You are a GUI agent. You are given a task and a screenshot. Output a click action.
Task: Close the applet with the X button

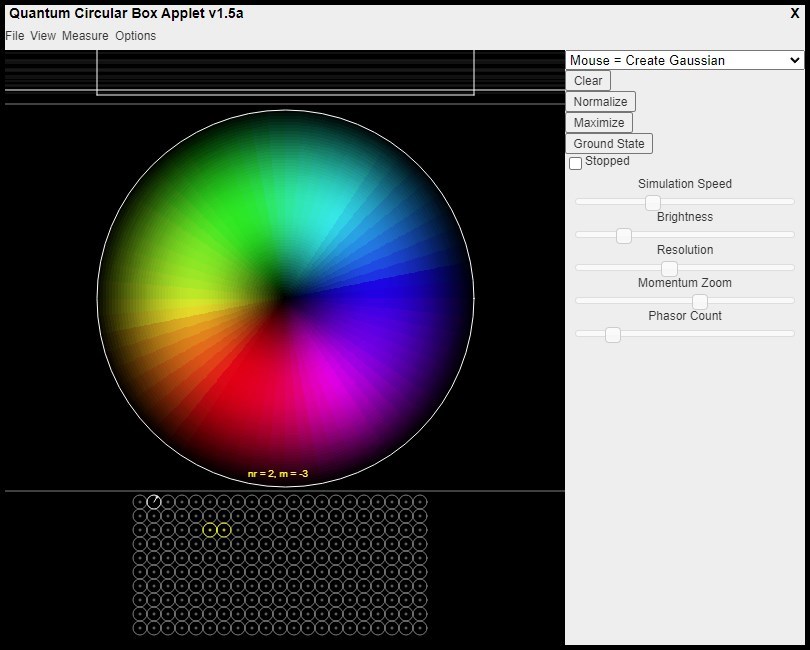pyautogui.click(x=795, y=13)
